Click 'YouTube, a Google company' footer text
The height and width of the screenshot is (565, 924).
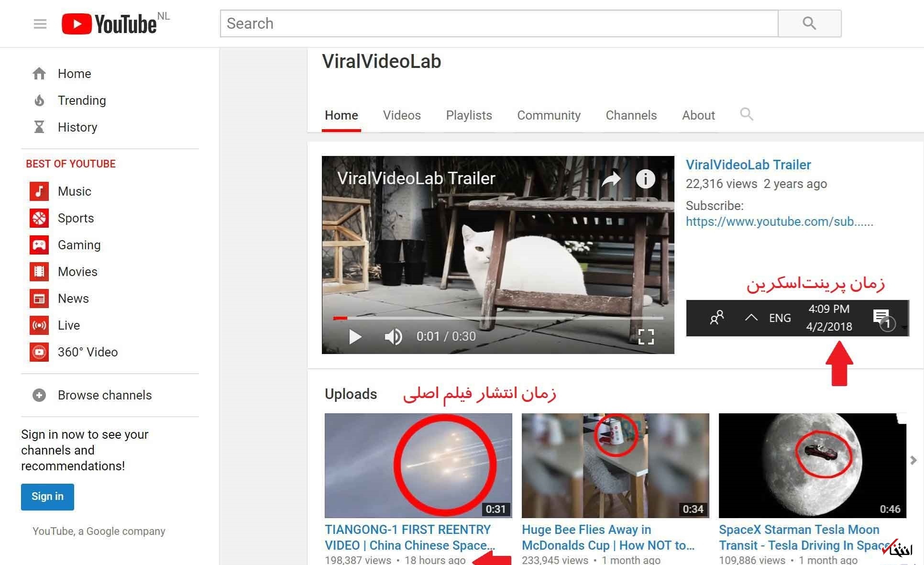tap(99, 531)
